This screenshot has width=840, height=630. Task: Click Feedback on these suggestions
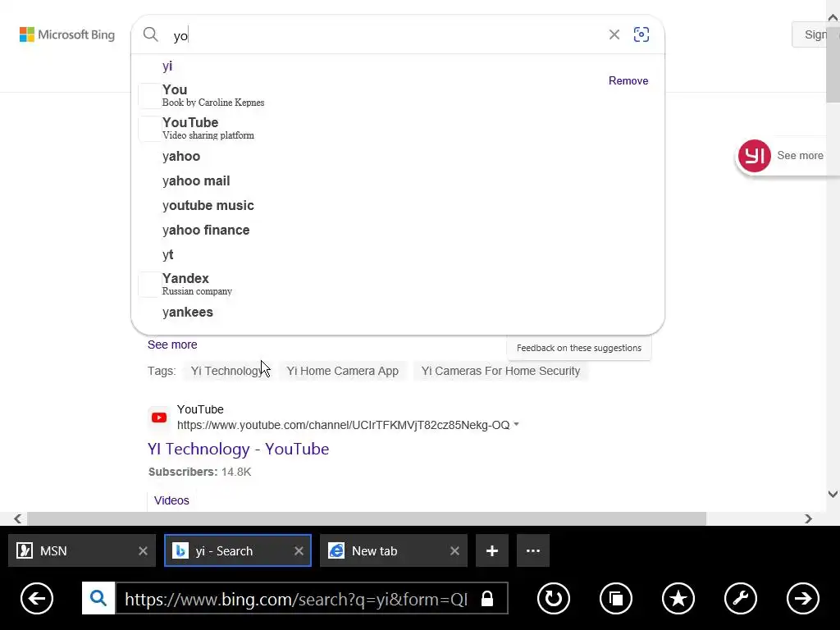pyautogui.click(x=579, y=348)
